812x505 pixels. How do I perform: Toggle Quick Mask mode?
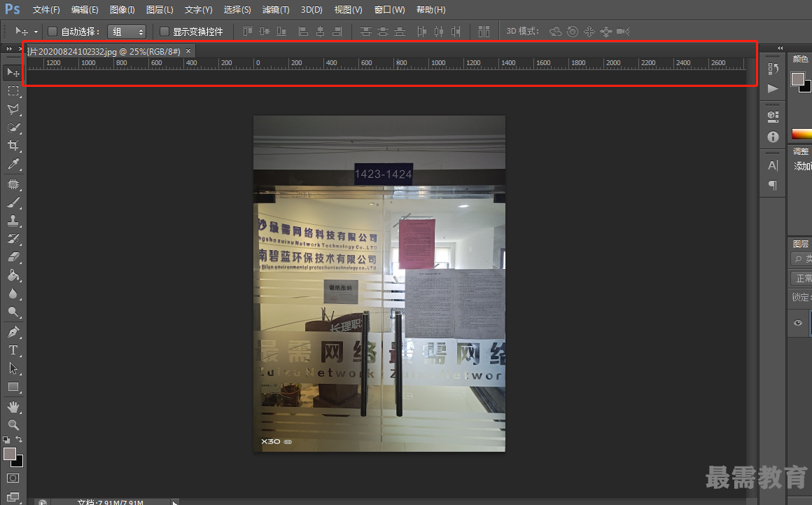(13, 478)
